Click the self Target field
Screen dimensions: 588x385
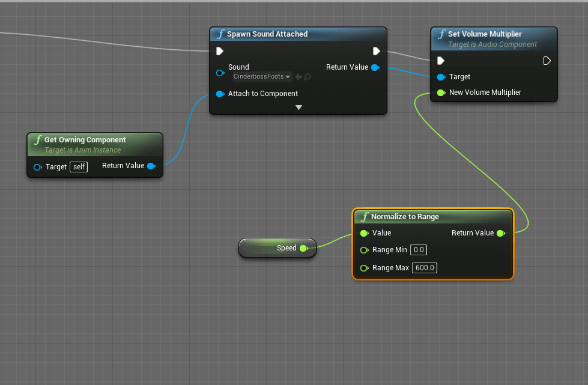(79, 167)
